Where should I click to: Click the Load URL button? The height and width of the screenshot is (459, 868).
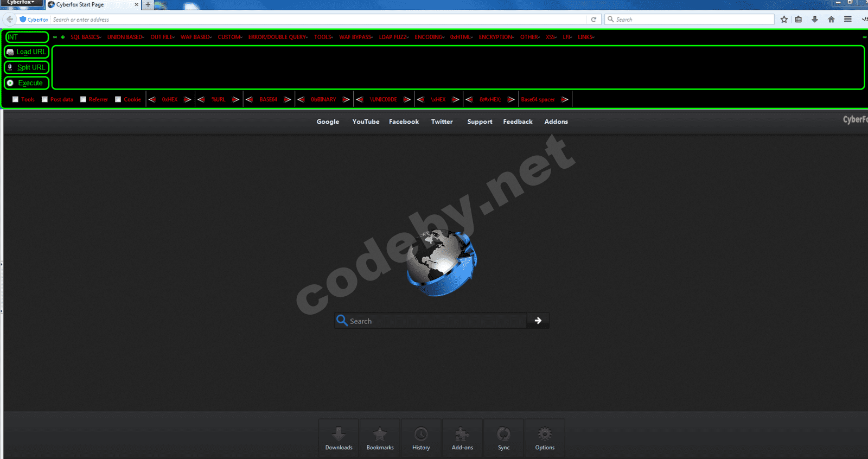(x=27, y=52)
